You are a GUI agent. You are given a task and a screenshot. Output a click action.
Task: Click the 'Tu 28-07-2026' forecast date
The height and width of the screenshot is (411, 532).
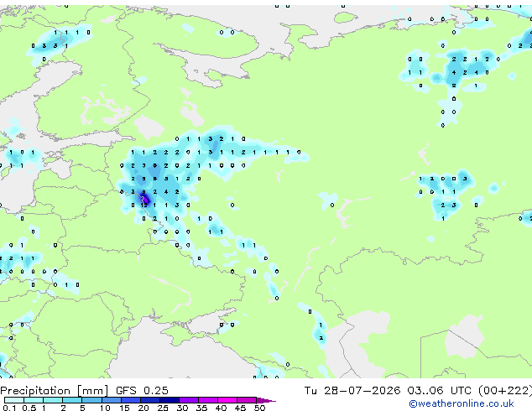352,391
